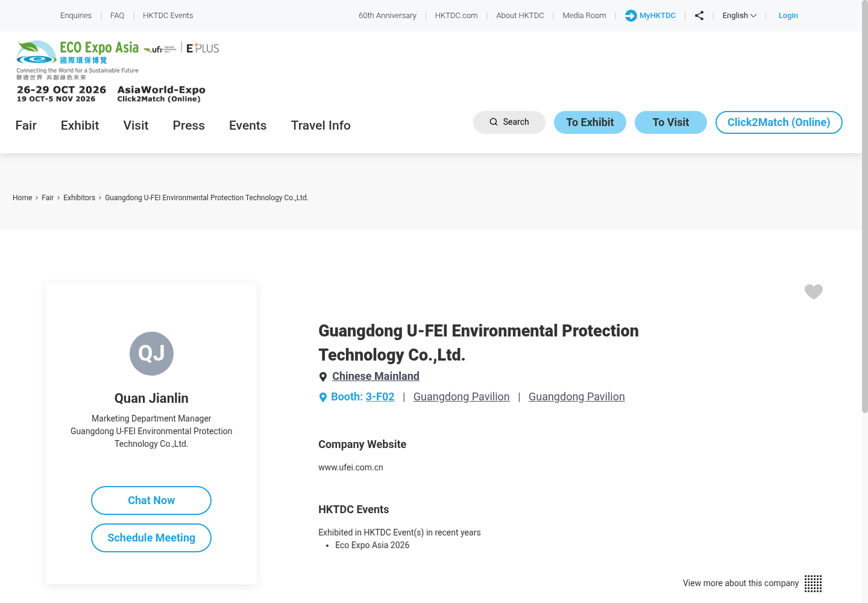Click Exhibitors in the breadcrumb

(80, 198)
